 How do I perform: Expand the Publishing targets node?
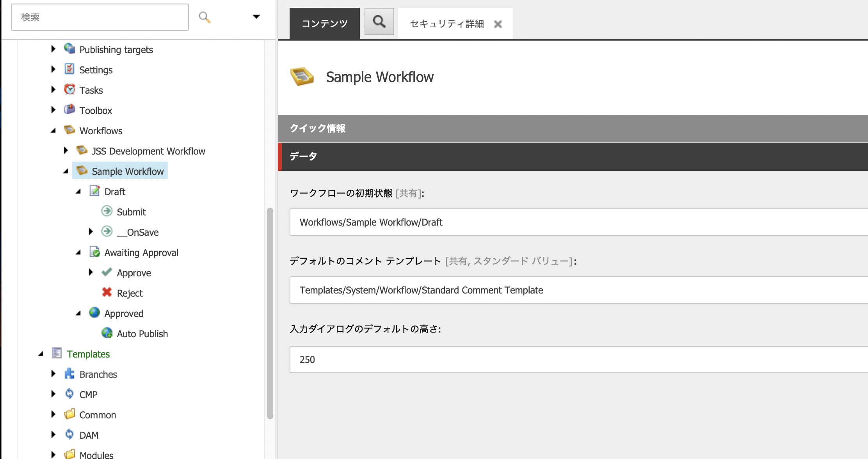[53, 49]
